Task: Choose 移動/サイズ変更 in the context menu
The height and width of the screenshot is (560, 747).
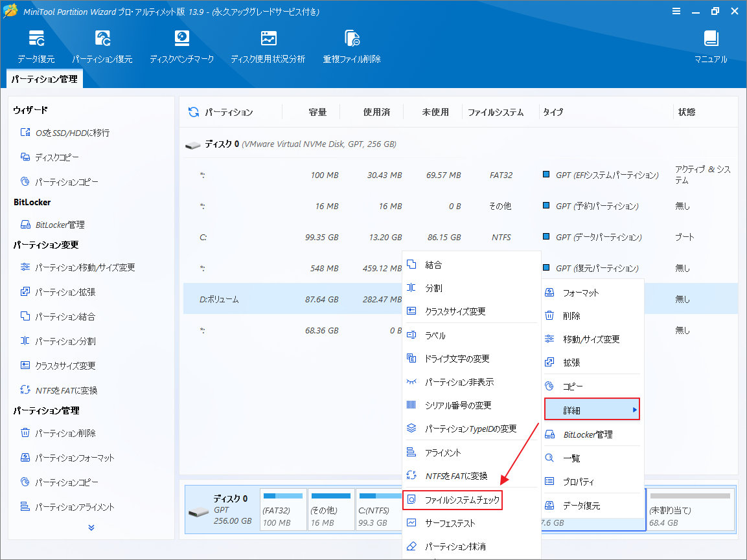Action: (x=592, y=339)
